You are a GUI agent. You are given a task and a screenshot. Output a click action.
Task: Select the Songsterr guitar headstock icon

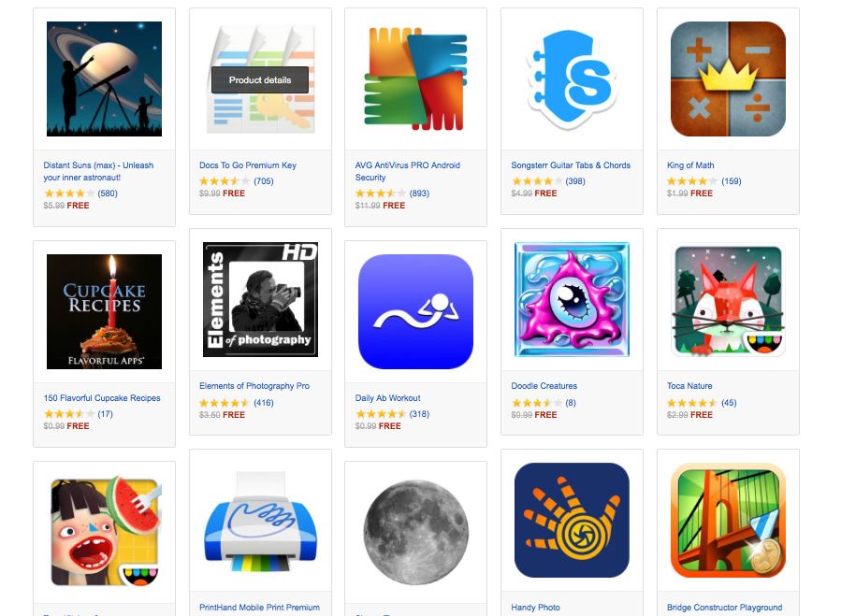pos(572,79)
